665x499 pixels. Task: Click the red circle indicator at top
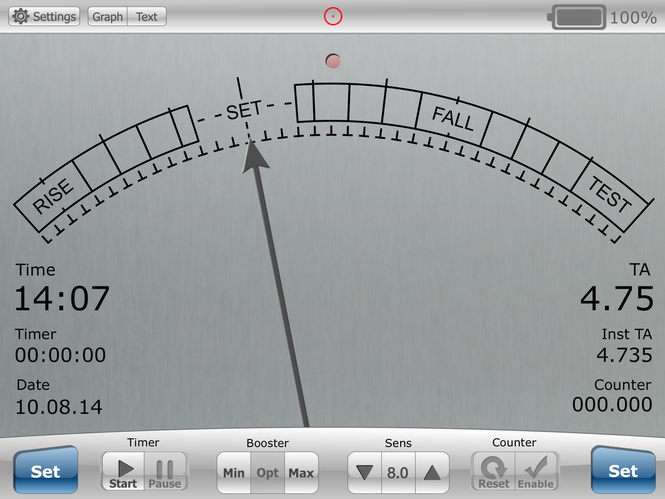(x=333, y=16)
